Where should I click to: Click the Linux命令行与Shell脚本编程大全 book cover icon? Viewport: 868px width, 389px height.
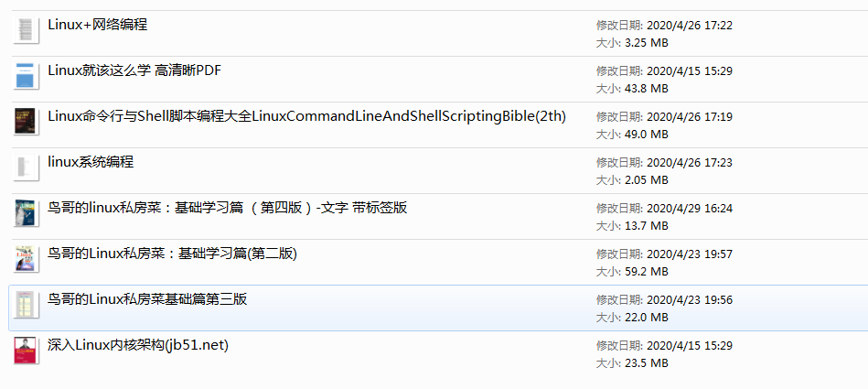pyautogui.click(x=26, y=122)
